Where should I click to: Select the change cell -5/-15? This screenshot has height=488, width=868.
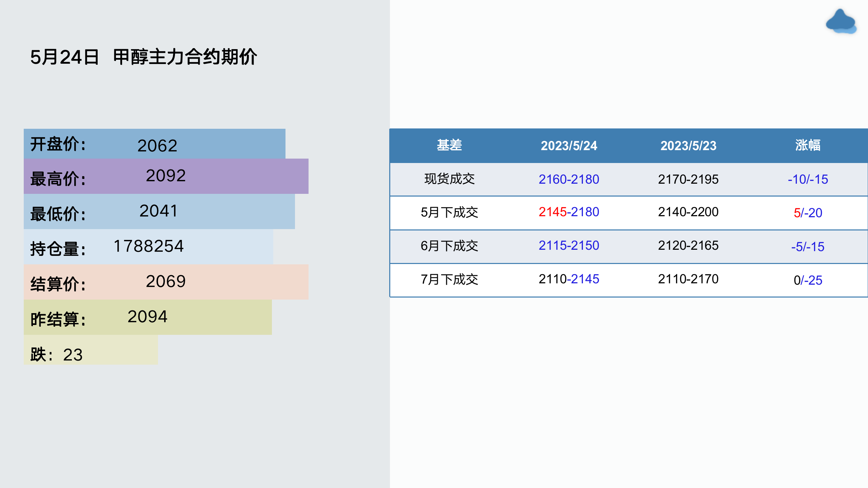point(808,247)
